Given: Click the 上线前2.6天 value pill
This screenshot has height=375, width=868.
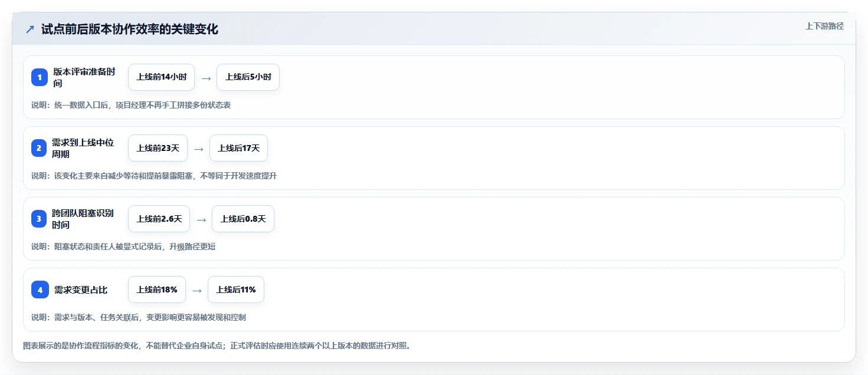Looking at the screenshot, I should [x=159, y=219].
